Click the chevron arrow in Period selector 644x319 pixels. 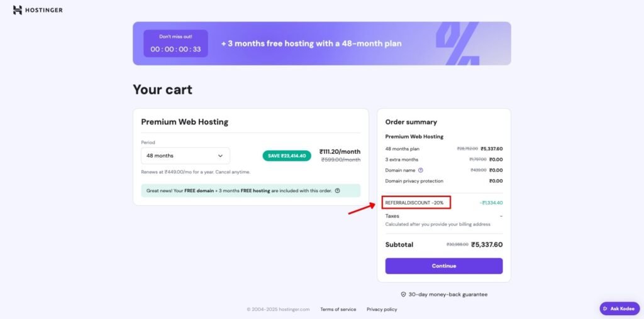point(220,156)
